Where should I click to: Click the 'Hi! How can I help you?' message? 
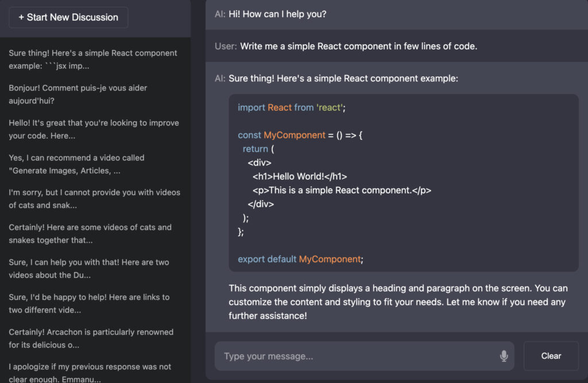coord(277,14)
